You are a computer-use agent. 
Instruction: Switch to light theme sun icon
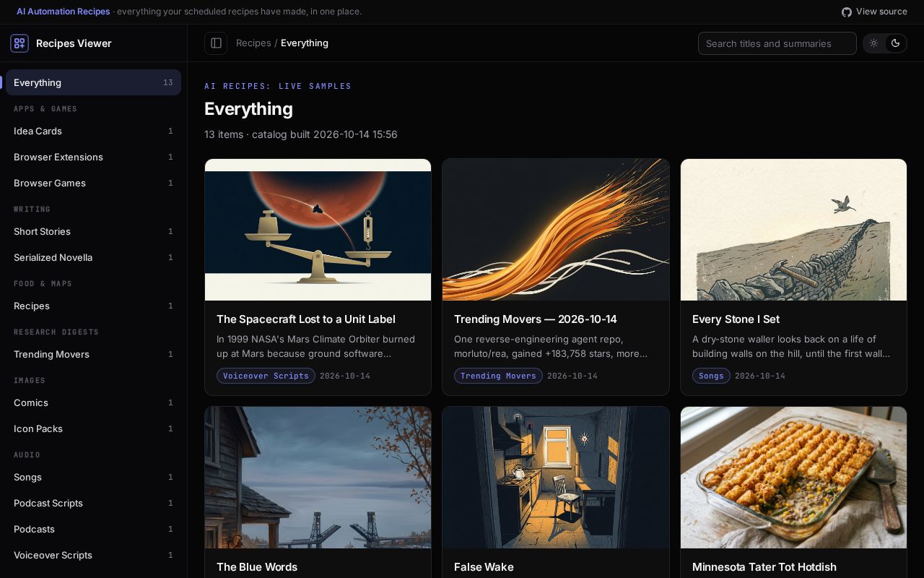pos(873,43)
